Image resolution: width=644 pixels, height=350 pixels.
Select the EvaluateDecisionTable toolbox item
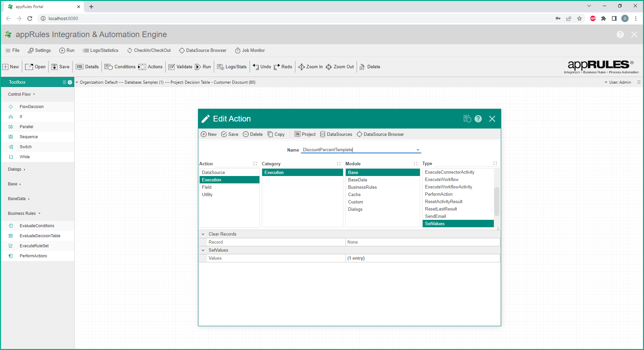(40, 236)
